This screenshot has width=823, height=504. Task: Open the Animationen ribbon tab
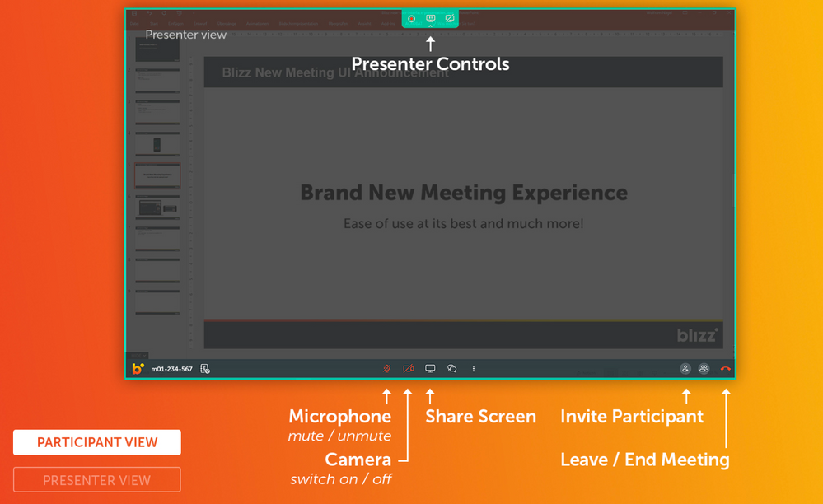[257, 24]
